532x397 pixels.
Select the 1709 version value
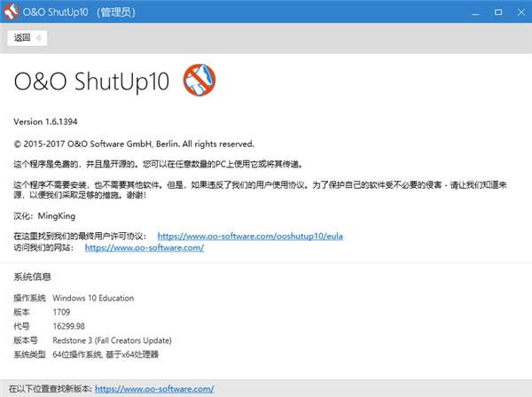[61, 312]
